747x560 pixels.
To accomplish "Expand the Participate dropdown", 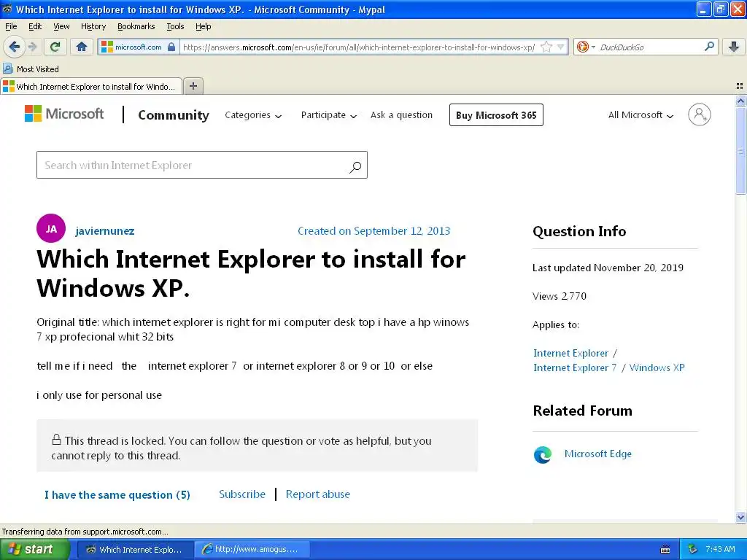I will coord(329,115).
